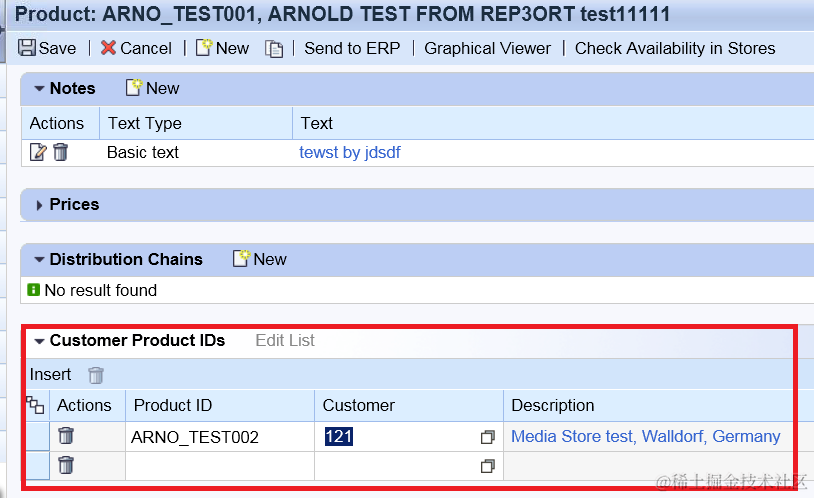Collapse the Customer Product IDs section
814x498 pixels.
(39, 341)
